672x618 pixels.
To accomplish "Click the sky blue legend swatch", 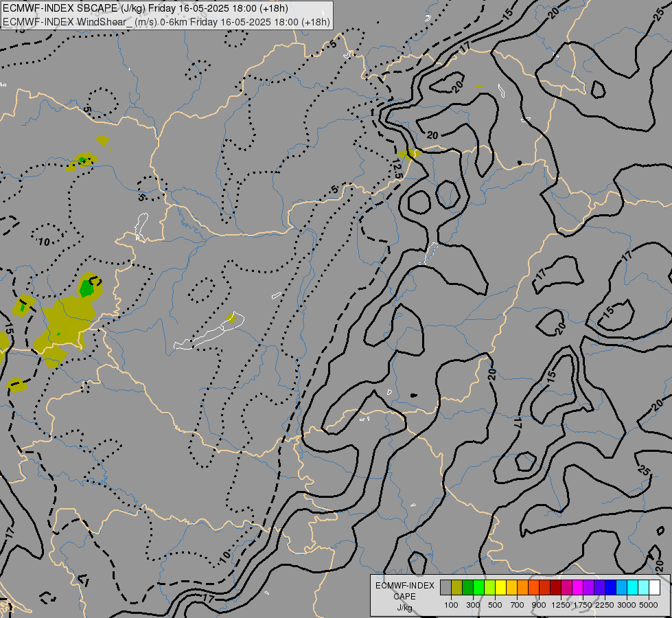I will (621, 587).
